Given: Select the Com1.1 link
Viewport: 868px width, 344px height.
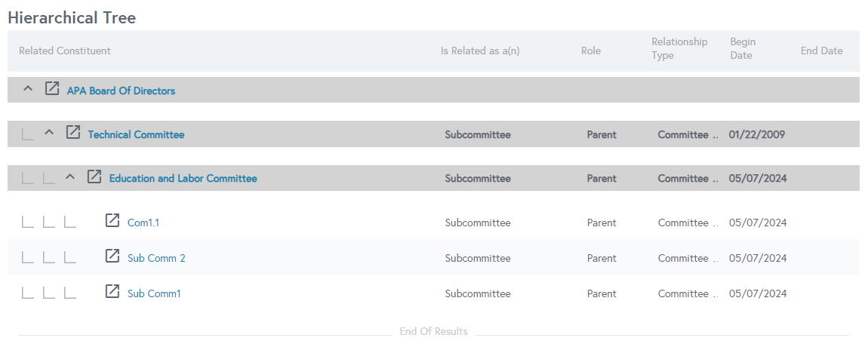Looking at the screenshot, I should click(143, 223).
